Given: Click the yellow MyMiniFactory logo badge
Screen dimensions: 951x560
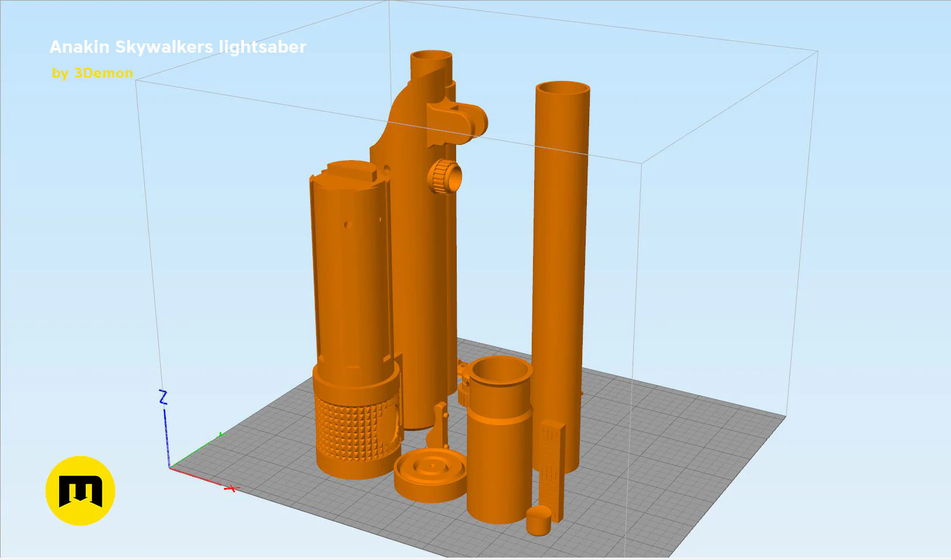Looking at the screenshot, I should (x=80, y=491).
